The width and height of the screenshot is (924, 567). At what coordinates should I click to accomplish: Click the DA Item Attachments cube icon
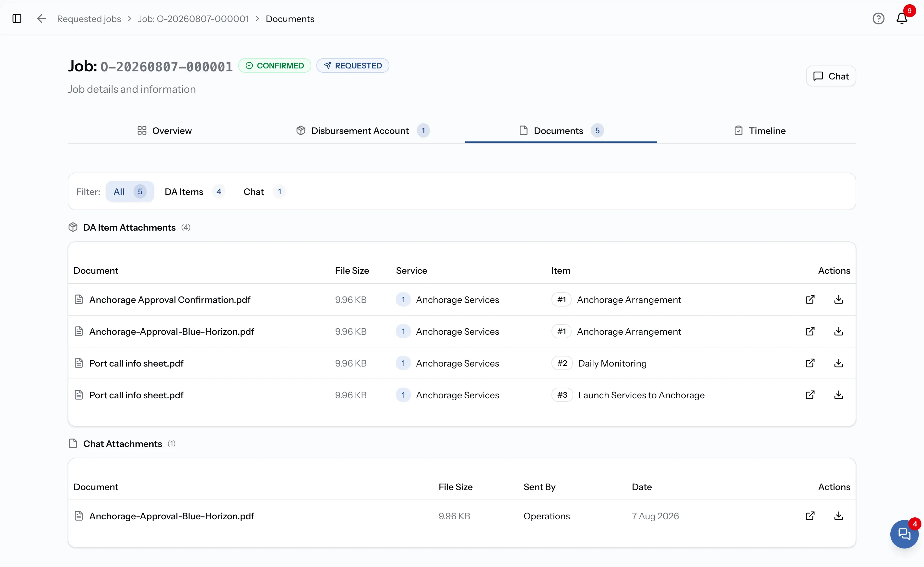(73, 227)
